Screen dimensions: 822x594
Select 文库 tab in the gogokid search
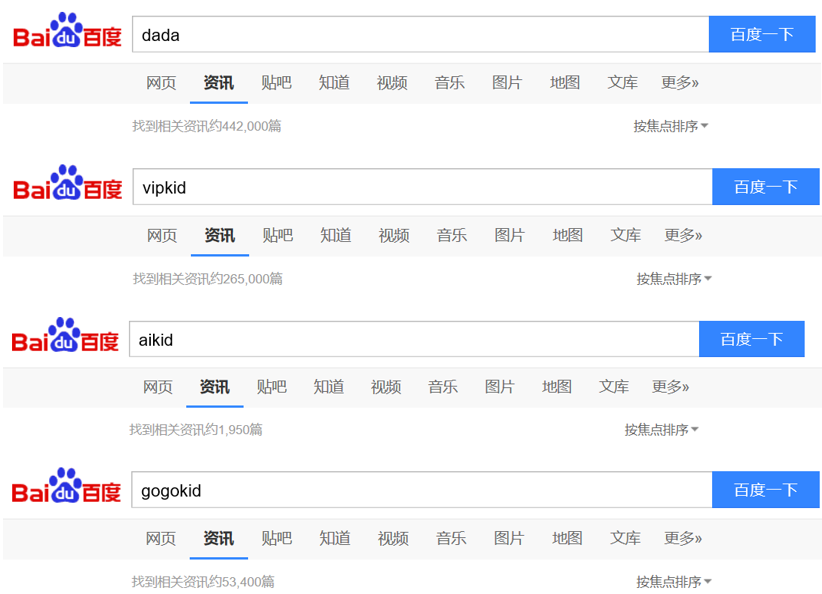[625, 538]
